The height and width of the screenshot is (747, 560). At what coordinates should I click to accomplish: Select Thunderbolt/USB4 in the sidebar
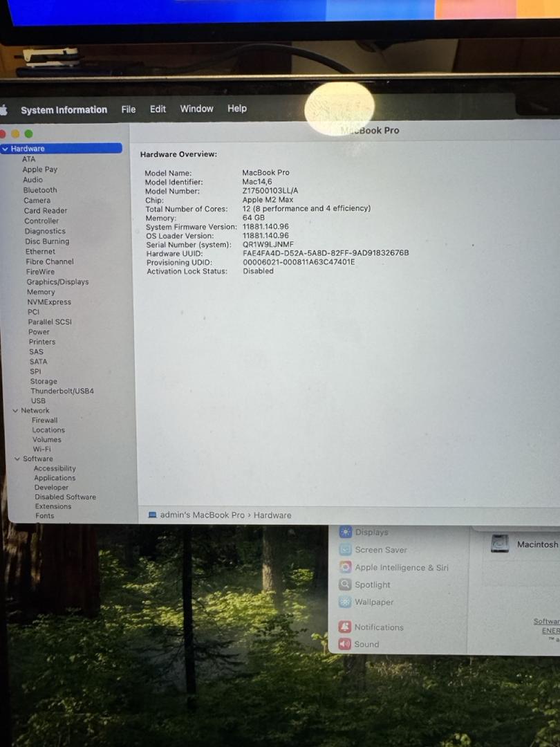[x=62, y=391]
